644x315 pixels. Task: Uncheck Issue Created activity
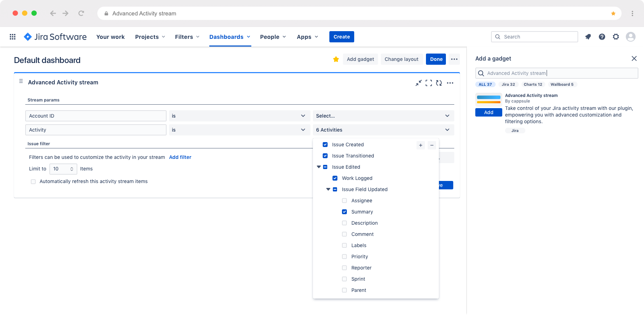325,145
